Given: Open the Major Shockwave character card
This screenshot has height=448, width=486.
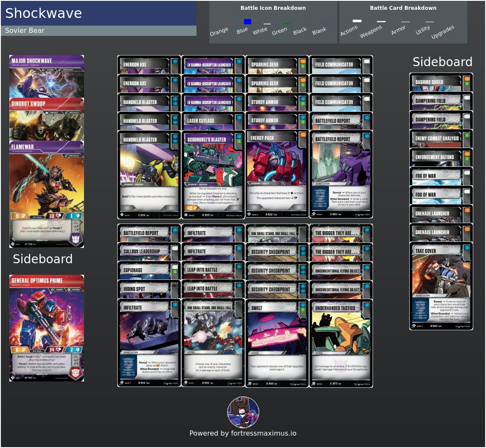Looking at the screenshot, I should (x=46, y=76).
